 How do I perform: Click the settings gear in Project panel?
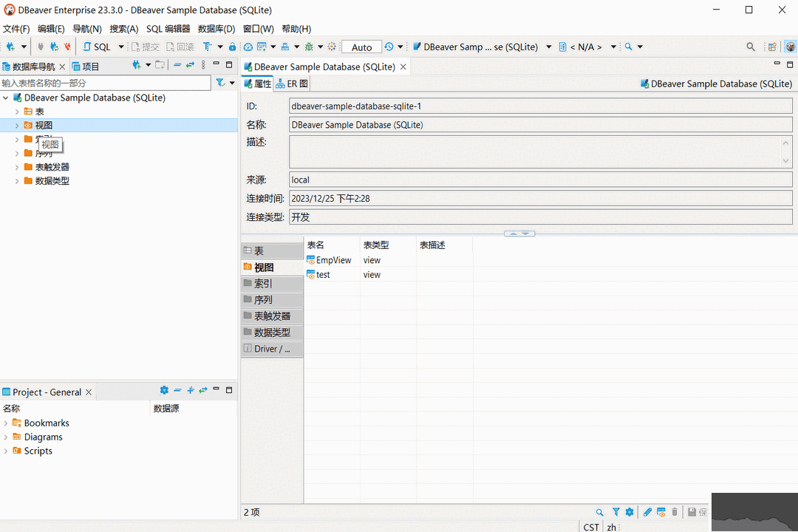tap(164, 391)
